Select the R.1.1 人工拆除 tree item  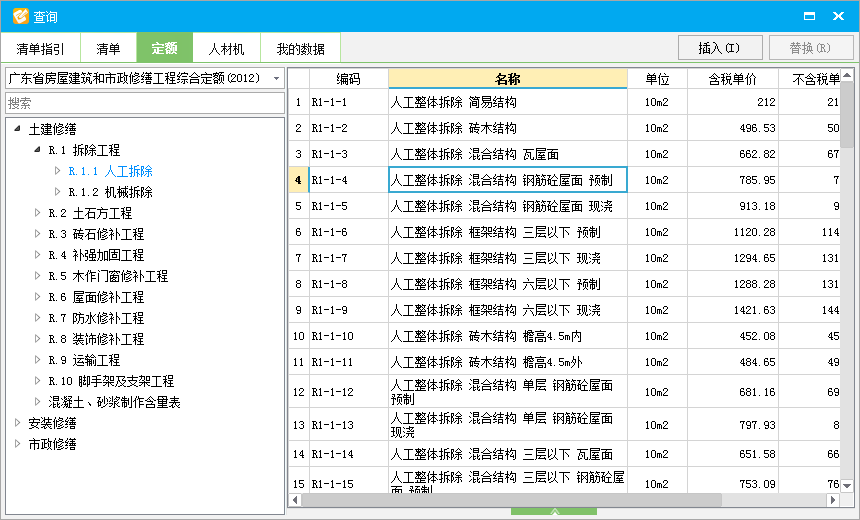coord(110,171)
